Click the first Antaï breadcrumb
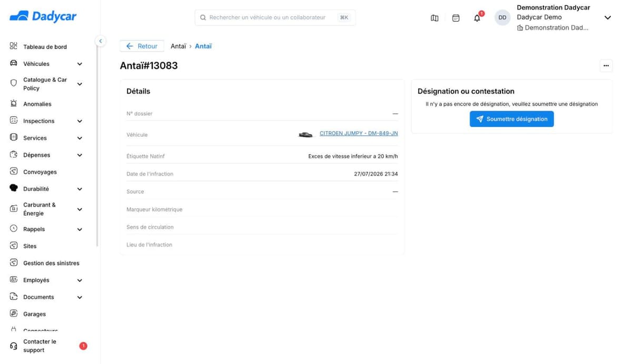The image size is (632, 364). pos(179,46)
